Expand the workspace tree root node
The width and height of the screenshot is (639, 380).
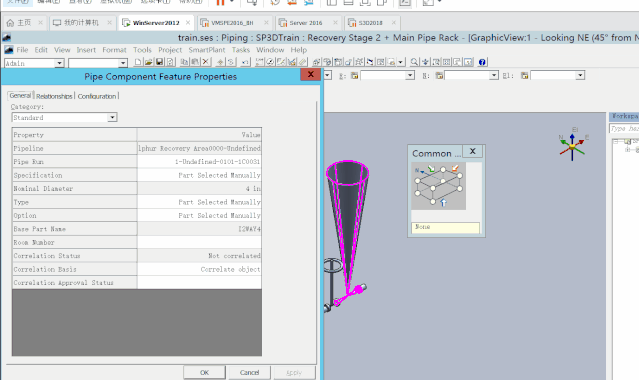click(x=616, y=141)
